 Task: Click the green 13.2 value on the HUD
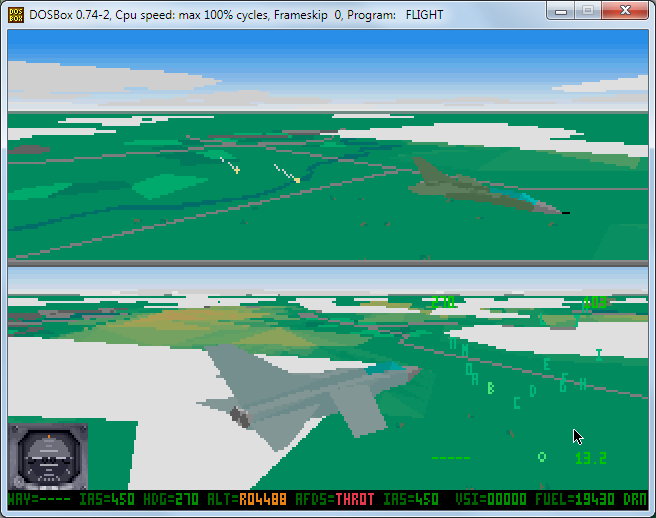point(591,458)
